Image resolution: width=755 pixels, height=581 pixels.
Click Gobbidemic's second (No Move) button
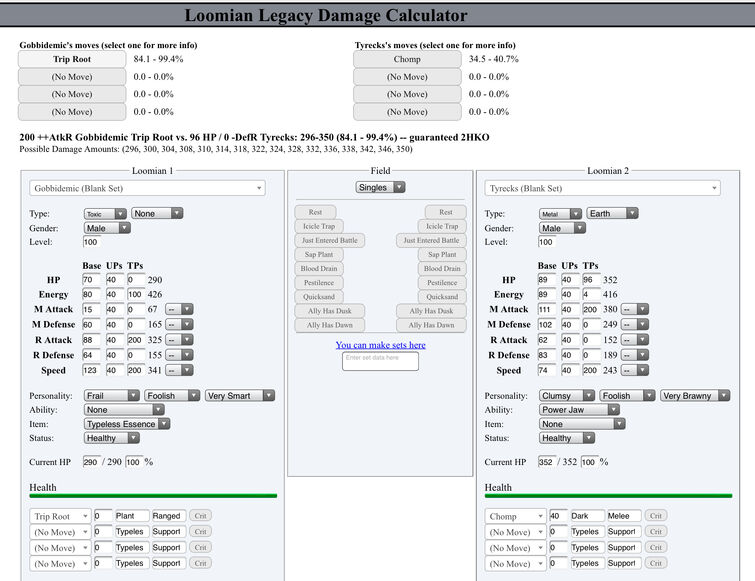72,77
